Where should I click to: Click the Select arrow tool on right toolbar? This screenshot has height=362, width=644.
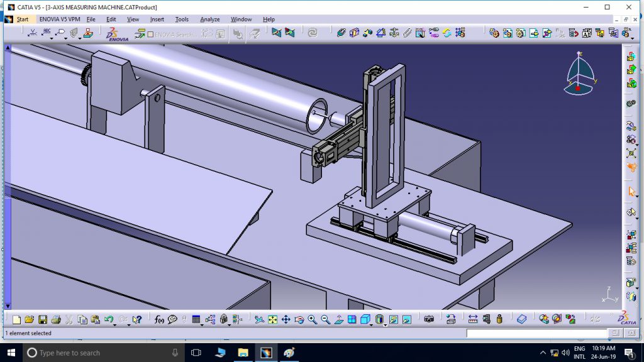click(631, 191)
